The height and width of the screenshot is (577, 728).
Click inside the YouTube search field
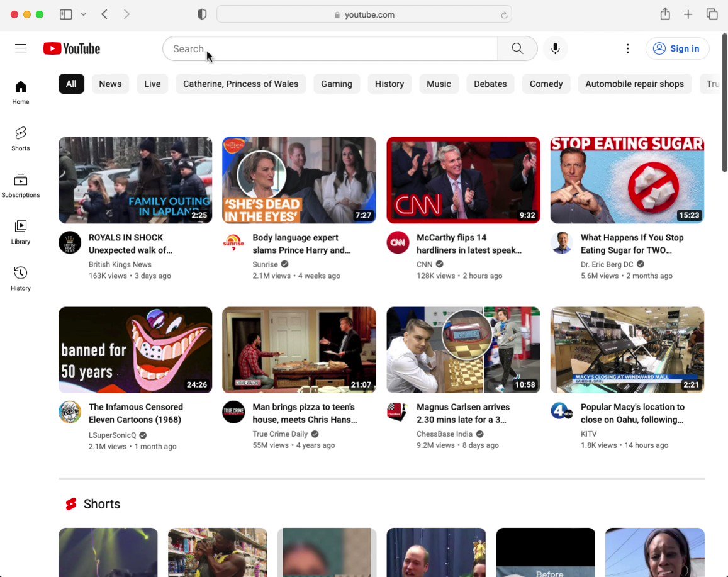point(330,48)
